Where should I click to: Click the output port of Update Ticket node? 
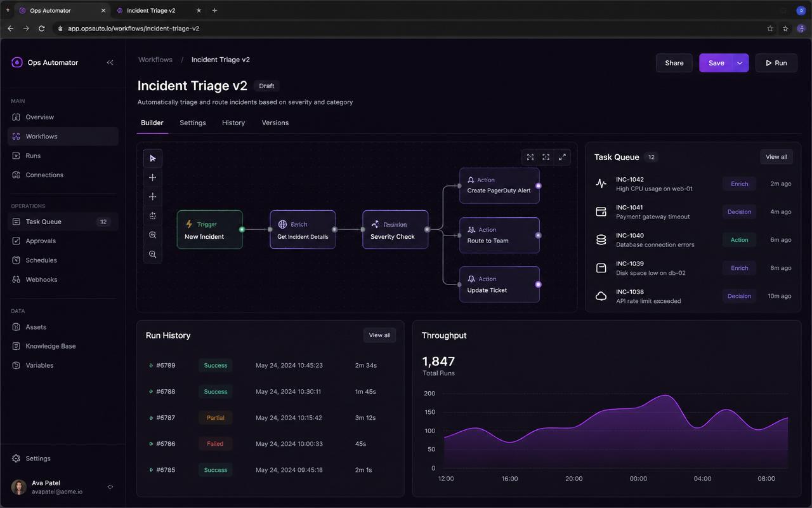point(538,284)
